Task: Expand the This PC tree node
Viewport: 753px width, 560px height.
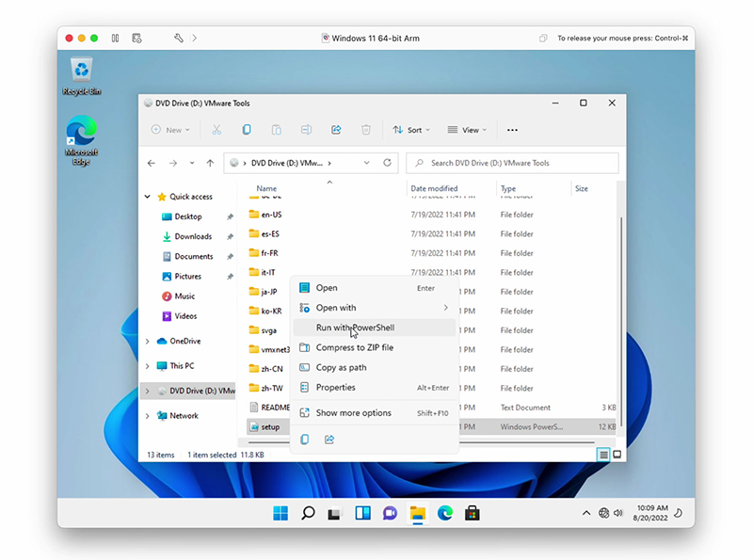Action: 148,366
